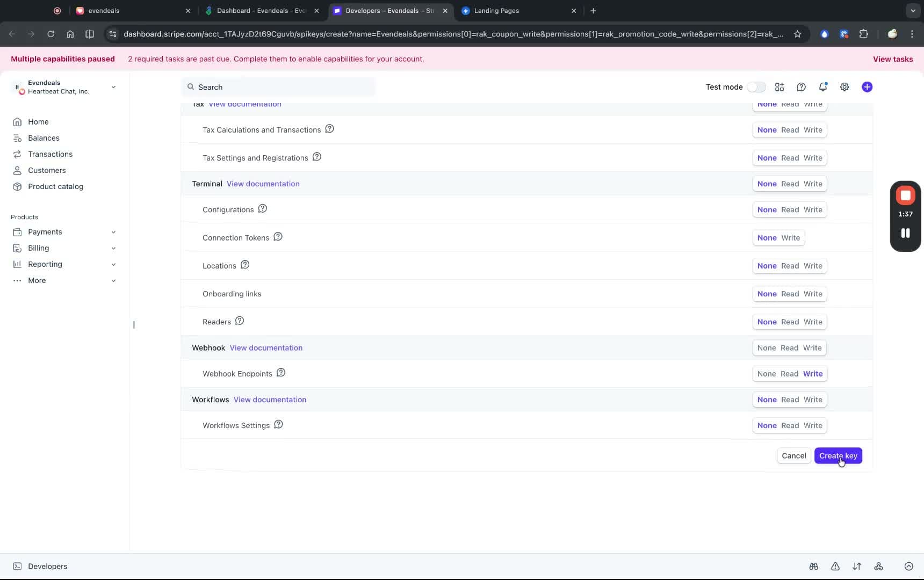Click the Create key button
Screen dimensions: 924x580
(x=839, y=455)
